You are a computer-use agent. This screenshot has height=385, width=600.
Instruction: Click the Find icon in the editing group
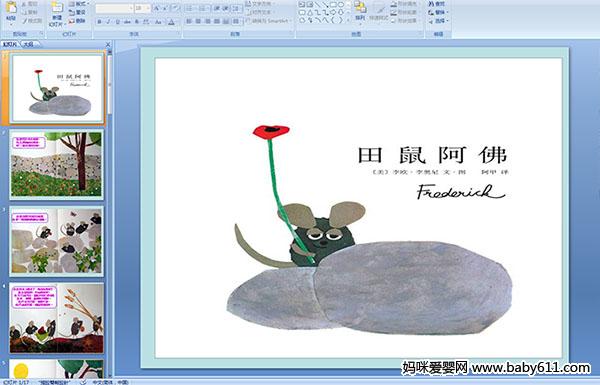(437, 4)
